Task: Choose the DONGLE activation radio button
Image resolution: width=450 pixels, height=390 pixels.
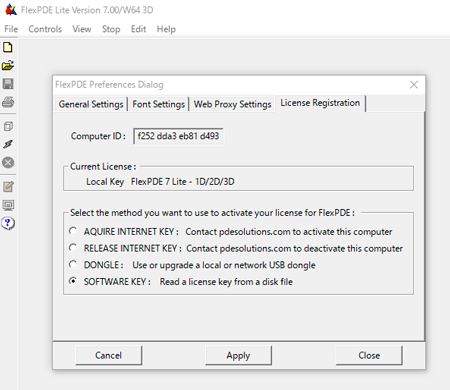Action: click(x=73, y=264)
